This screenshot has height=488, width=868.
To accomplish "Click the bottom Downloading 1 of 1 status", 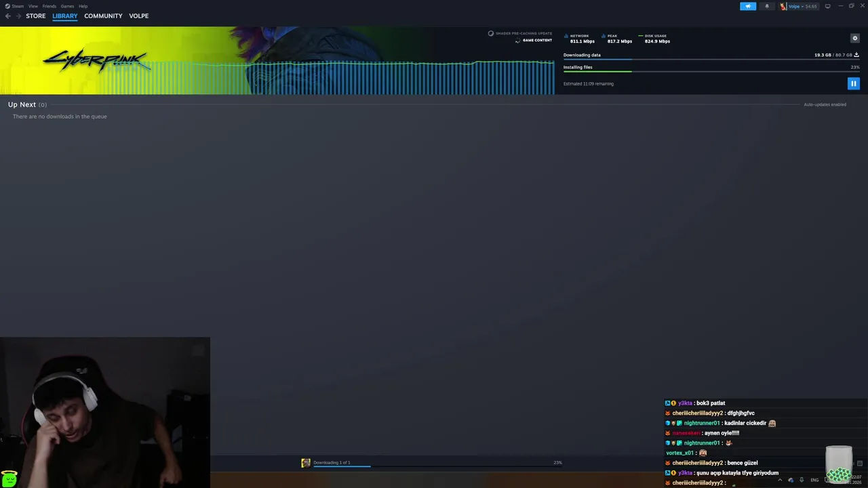I will point(332,462).
